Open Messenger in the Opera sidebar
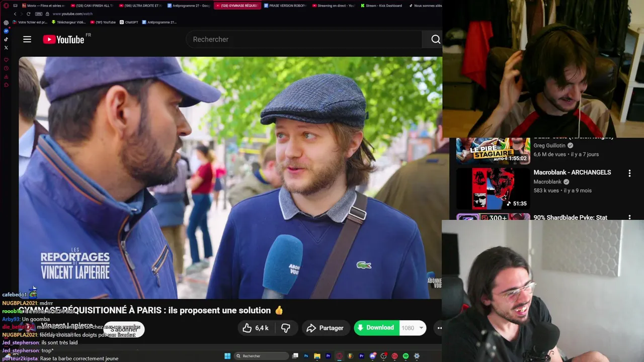This screenshot has height=362, width=644. click(x=6, y=31)
